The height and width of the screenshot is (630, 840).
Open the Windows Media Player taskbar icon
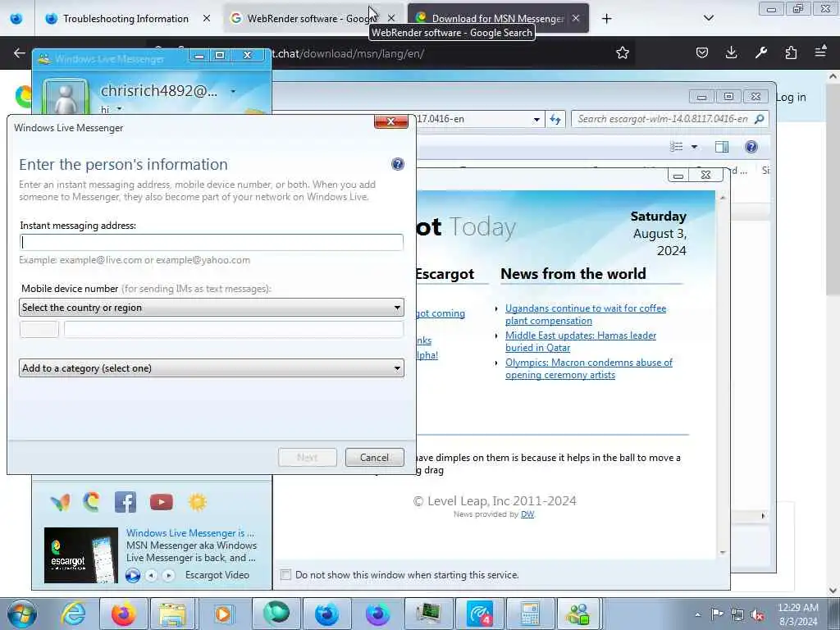pyautogui.click(x=222, y=614)
